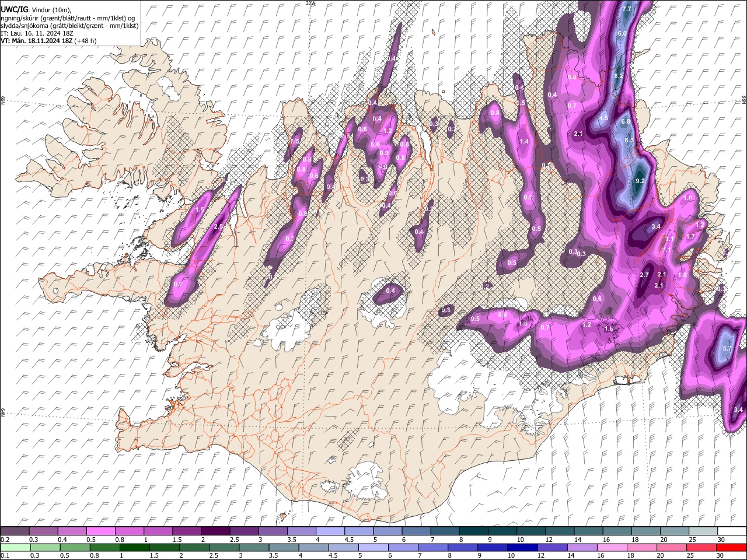This screenshot has height=560, width=747.
Task: Click the 'VT: Mán. 18.11.2024 18Z' line
Action: 36,41
